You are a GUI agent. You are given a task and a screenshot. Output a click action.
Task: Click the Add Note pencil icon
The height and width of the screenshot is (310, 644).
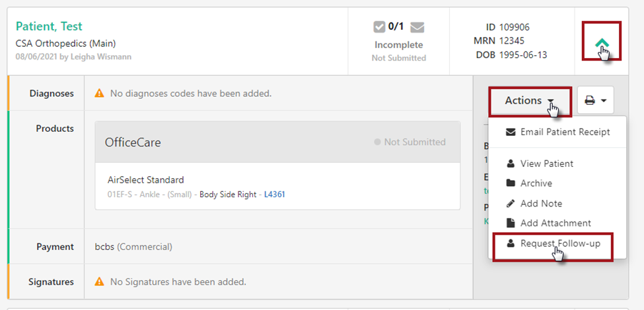coord(511,204)
